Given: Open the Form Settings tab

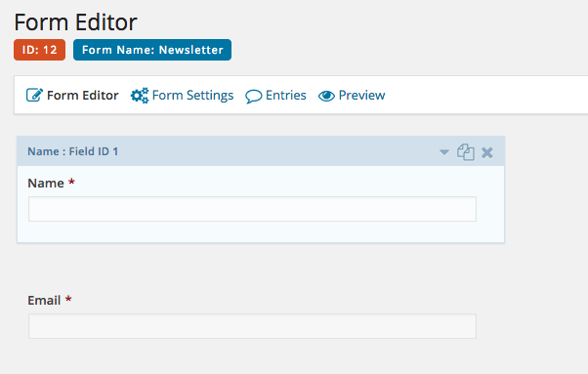Looking at the screenshot, I should coord(192,95).
